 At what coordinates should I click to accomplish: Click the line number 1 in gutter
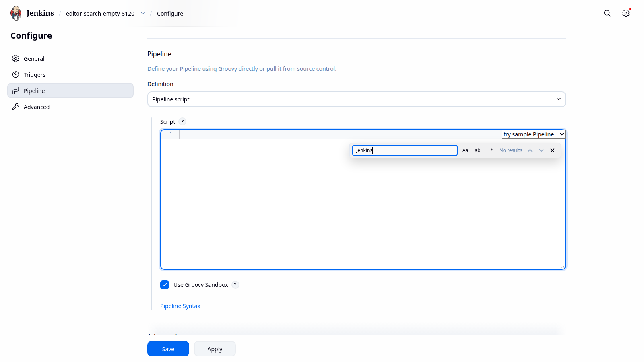(x=171, y=134)
